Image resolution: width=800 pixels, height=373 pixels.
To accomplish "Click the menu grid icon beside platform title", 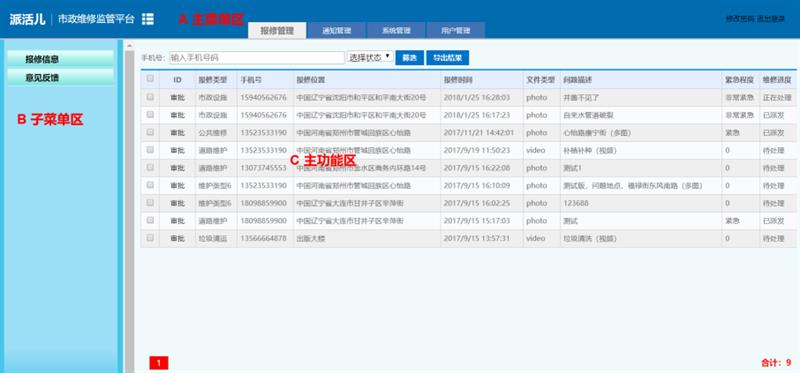I will 147,19.
